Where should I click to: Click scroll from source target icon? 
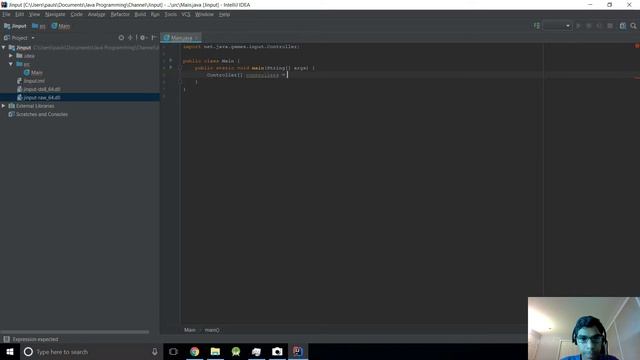tap(121, 38)
